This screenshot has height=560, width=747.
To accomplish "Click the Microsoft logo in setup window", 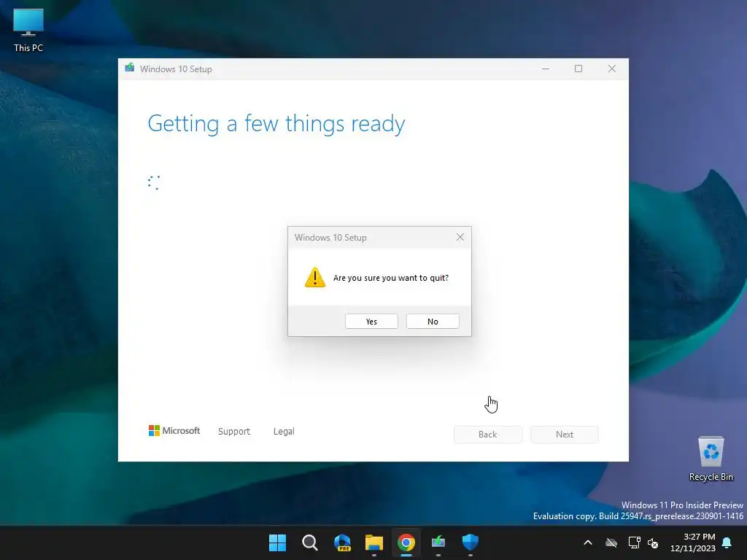I will point(174,430).
